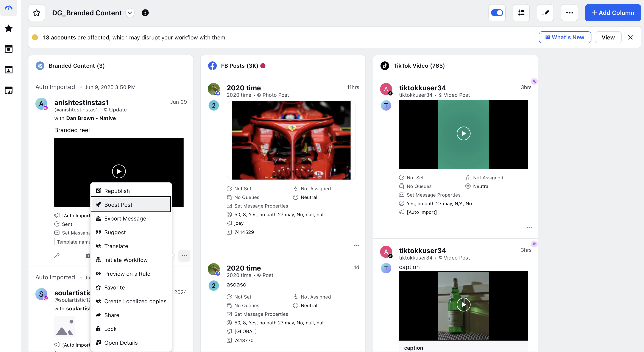The height and width of the screenshot is (352, 644).
Task: Open more options on first 2020 time post
Action: pos(357,246)
